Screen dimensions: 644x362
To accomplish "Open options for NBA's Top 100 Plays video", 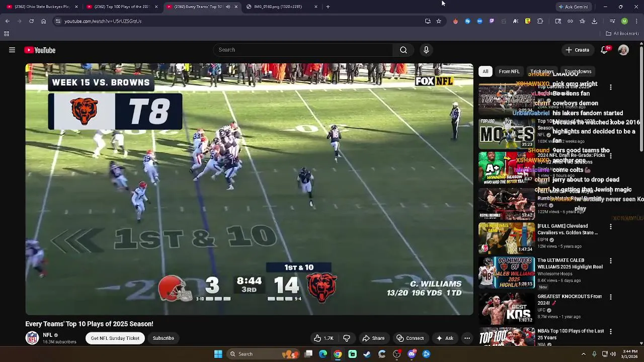I will point(611,332).
